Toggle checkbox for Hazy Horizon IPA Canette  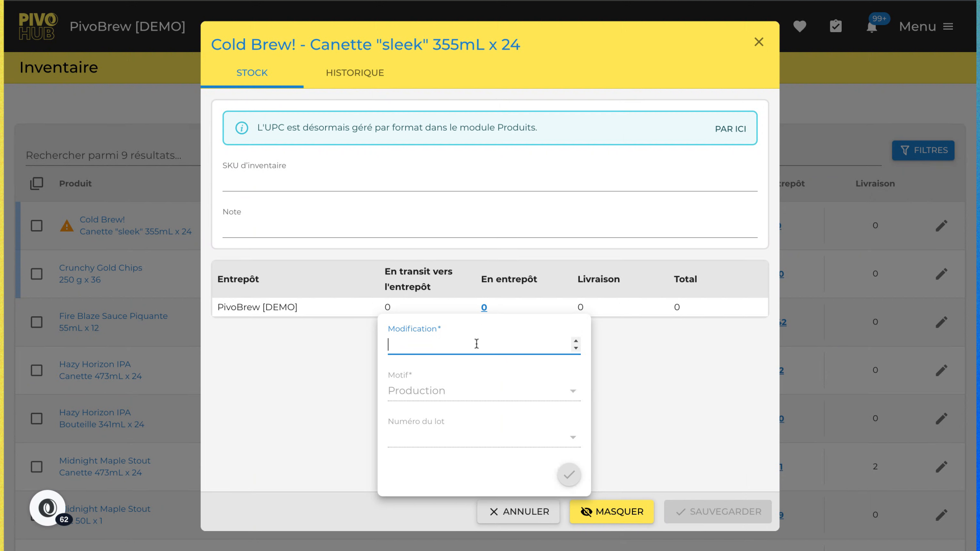37,370
